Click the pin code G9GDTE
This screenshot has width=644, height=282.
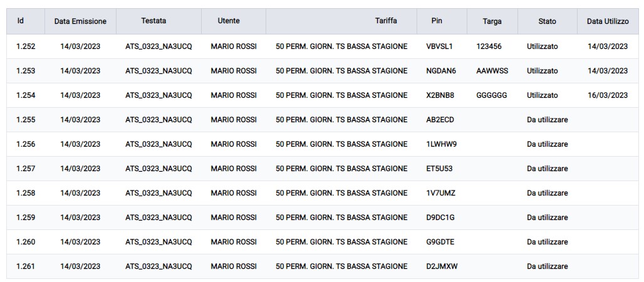pyautogui.click(x=440, y=242)
